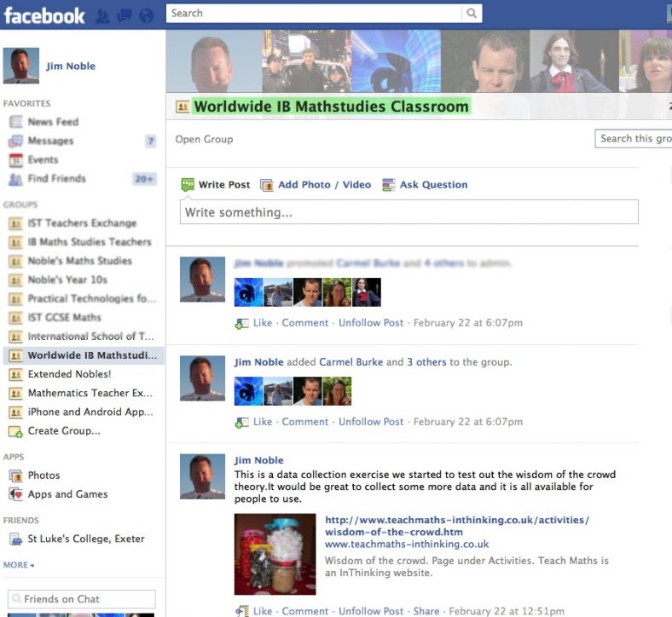Open News Feed from Favorites

tap(53, 122)
